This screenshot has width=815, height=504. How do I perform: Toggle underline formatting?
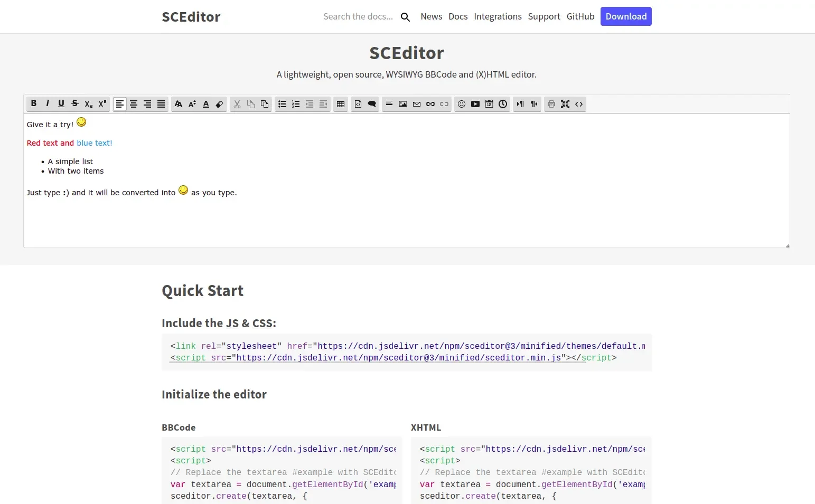click(61, 104)
